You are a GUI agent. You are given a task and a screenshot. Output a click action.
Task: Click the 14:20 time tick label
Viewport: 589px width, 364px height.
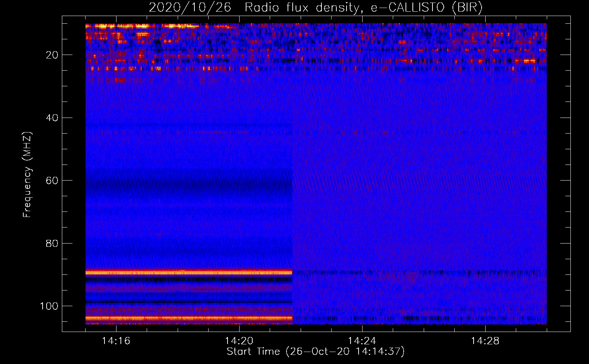(239, 341)
